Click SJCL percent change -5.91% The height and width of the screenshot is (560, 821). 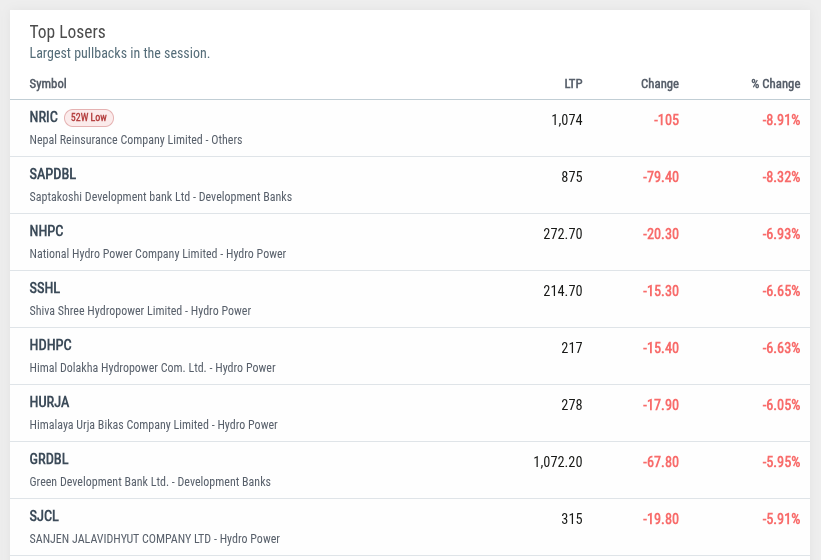pyautogui.click(x=781, y=519)
